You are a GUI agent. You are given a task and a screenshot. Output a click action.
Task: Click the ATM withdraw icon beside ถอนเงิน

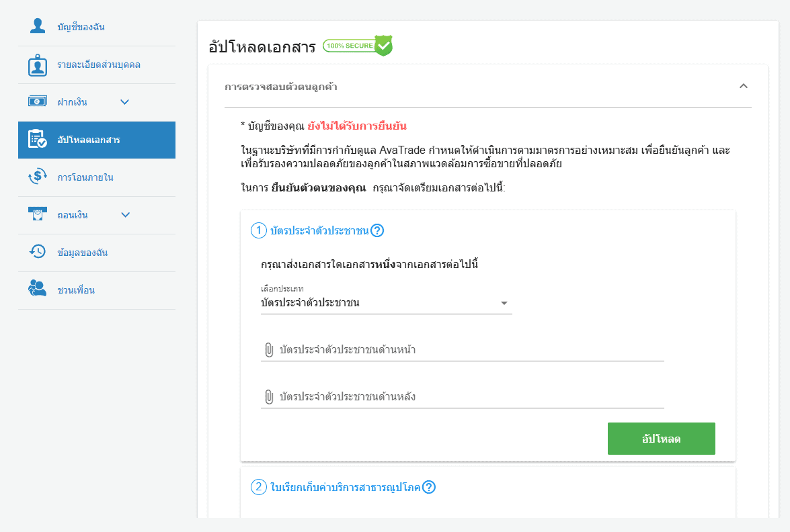pos(38,214)
